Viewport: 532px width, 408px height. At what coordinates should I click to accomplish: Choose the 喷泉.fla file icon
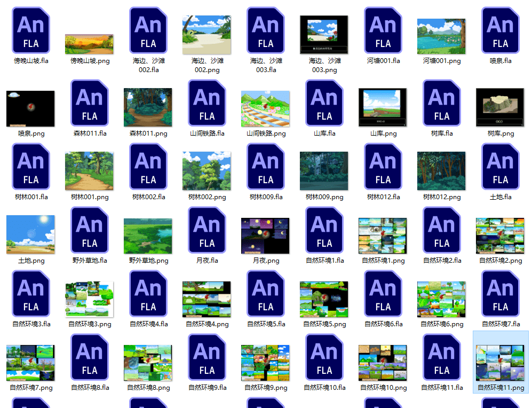[501, 30]
